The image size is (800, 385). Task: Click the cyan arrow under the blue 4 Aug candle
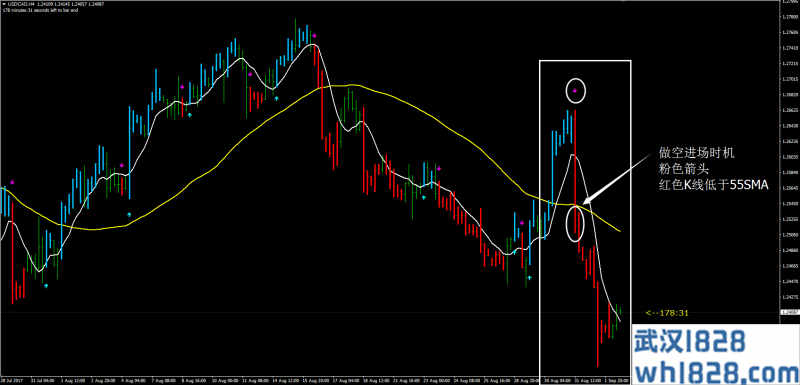pos(129,214)
